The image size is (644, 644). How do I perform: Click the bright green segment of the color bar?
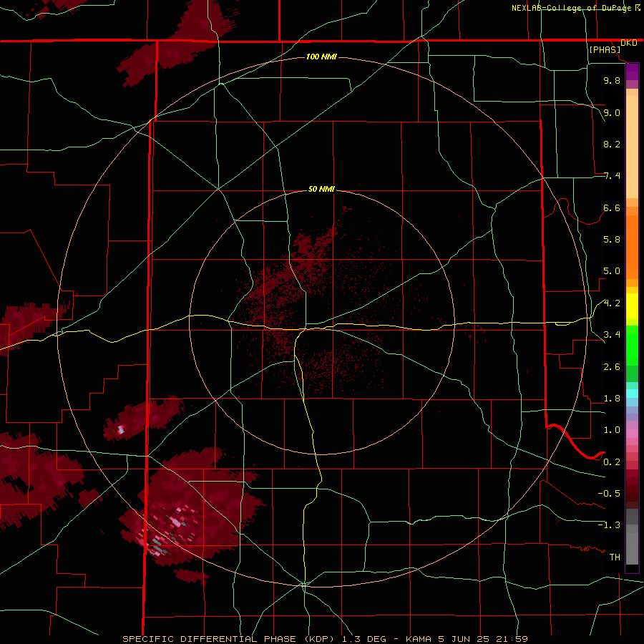[x=632, y=346]
